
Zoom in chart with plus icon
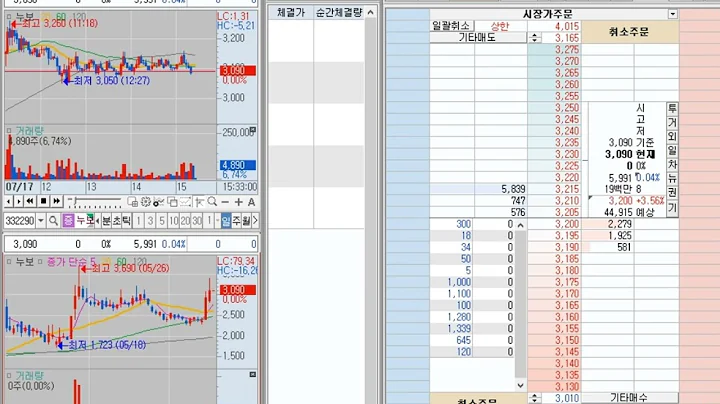tap(238, 202)
